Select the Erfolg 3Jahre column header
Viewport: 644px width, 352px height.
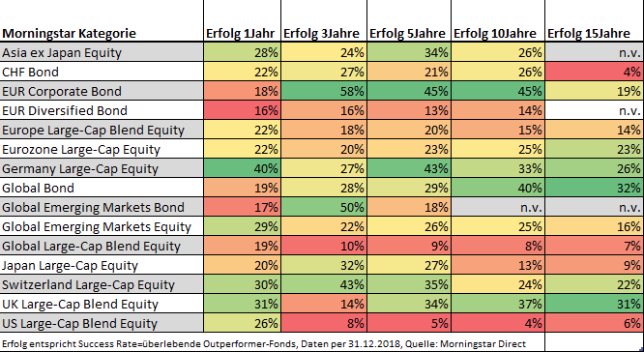click(324, 20)
